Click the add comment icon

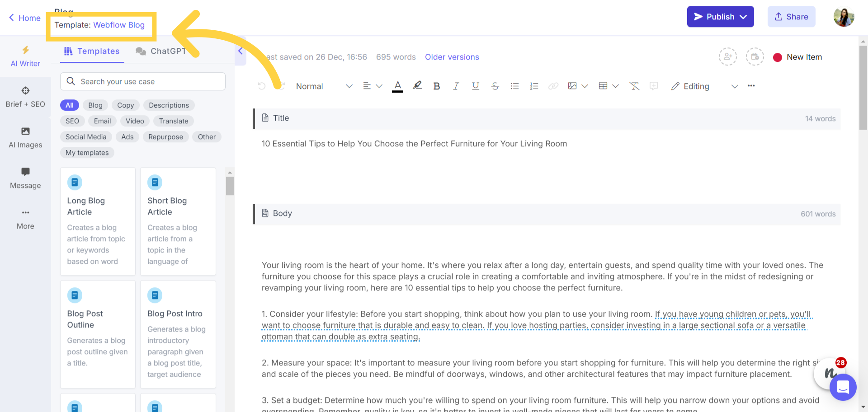[654, 86]
